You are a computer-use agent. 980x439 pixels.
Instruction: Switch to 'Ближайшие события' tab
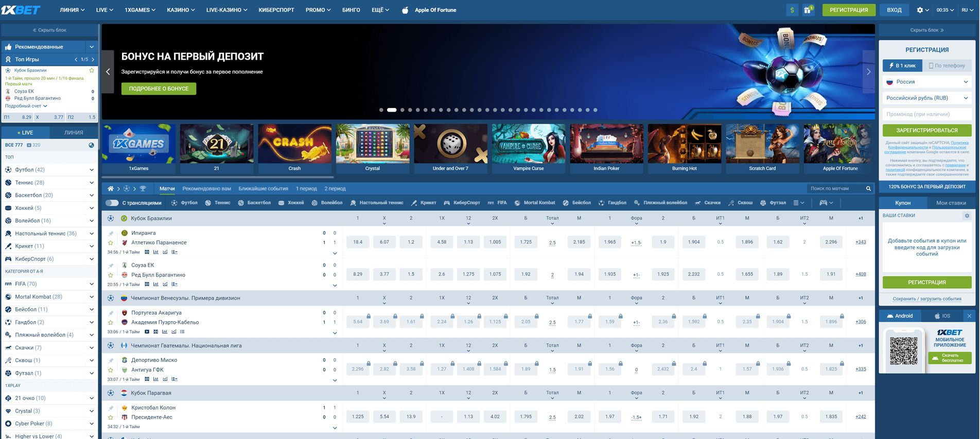(x=263, y=188)
